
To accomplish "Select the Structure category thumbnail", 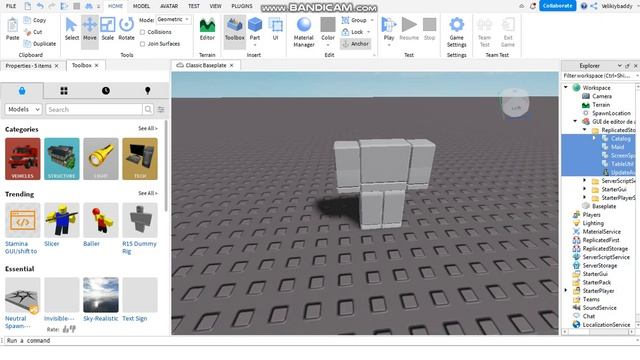I will click(x=62, y=159).
